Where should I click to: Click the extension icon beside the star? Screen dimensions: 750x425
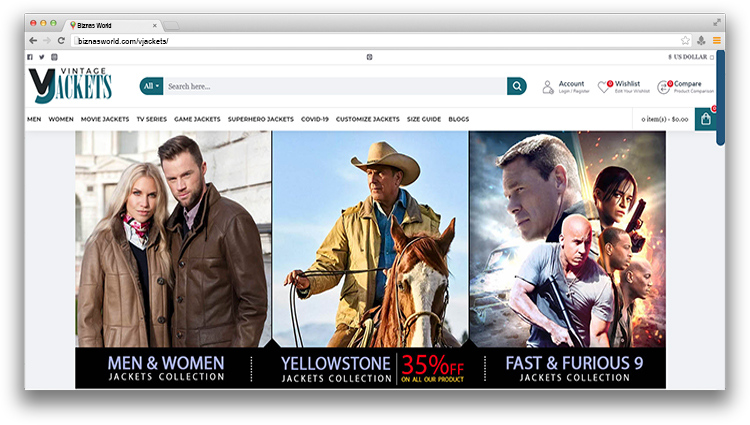click(701, 41)
